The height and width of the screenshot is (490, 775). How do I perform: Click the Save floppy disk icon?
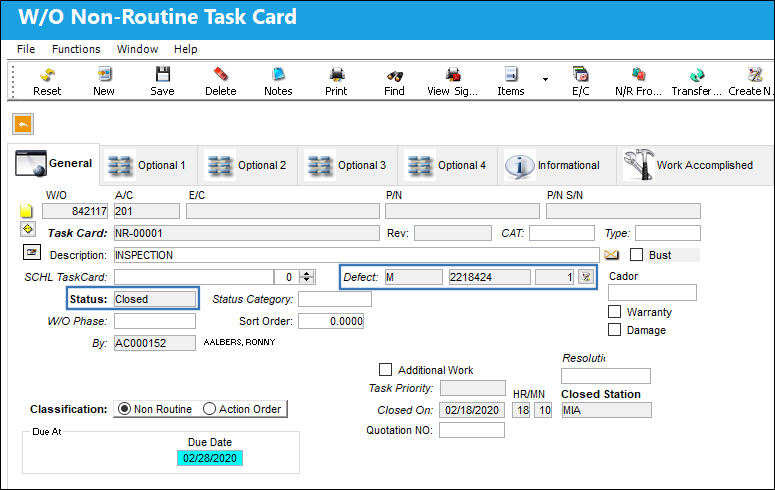[x=163, y=75]
